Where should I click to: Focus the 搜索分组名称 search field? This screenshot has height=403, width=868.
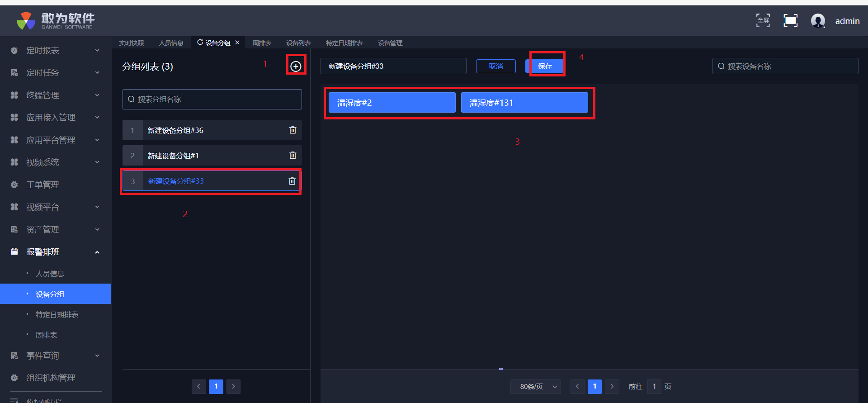212,99
